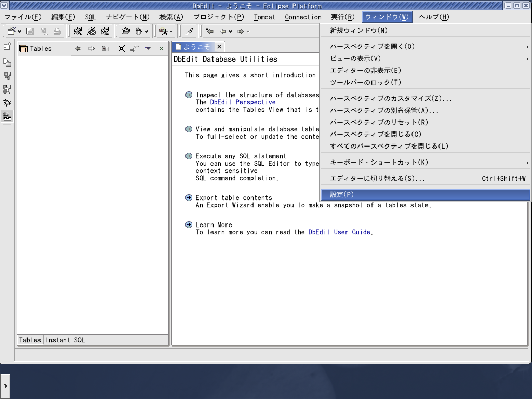The width and height of the screenshot is (532, 399).
Task: Open the SQL menu
Action: click(90, 17)
